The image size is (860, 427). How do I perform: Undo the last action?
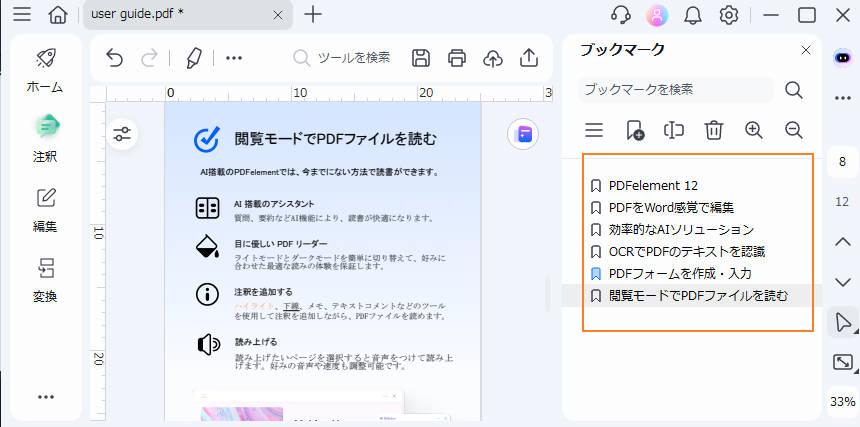(115, 58)
